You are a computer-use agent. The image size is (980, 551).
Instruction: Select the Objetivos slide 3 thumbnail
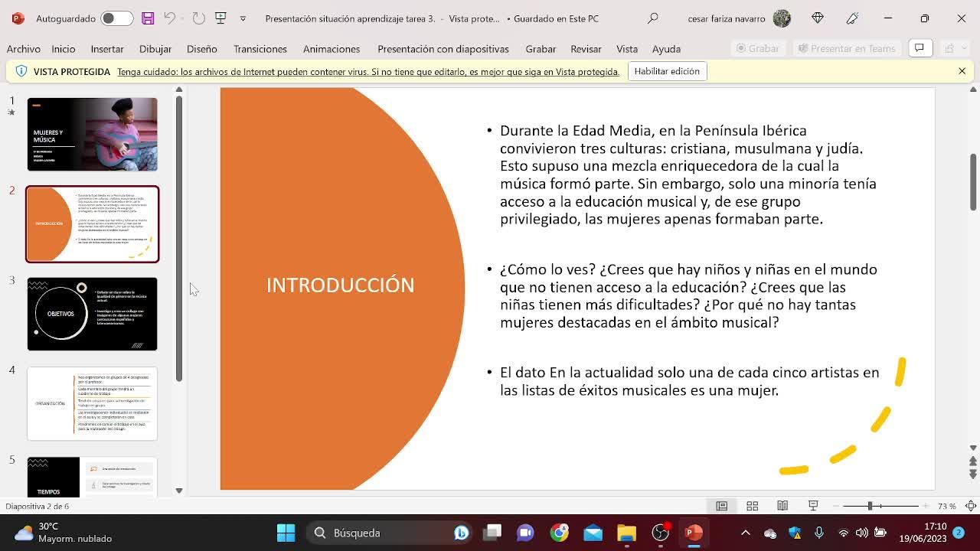pos(92,314)
